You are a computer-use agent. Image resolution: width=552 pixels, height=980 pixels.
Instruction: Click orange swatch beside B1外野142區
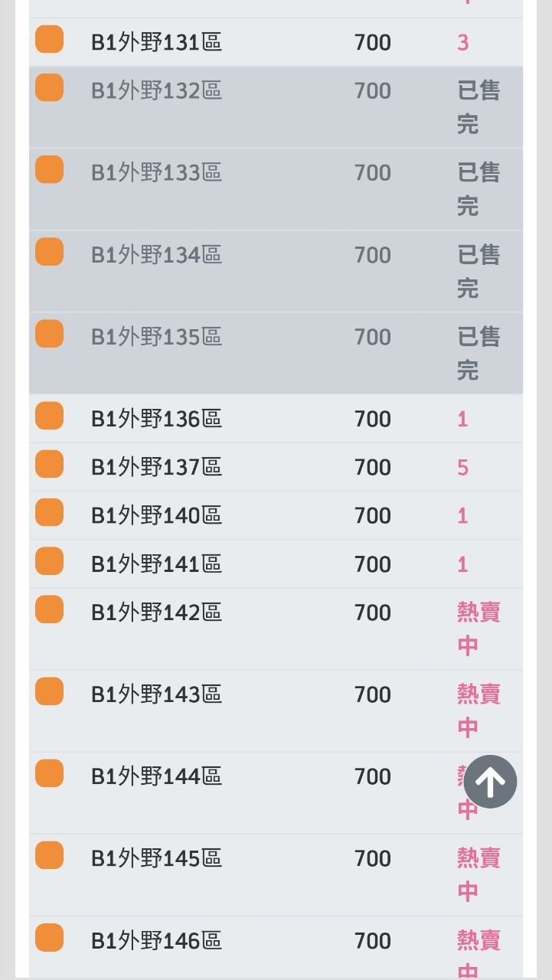coord(50,610)
